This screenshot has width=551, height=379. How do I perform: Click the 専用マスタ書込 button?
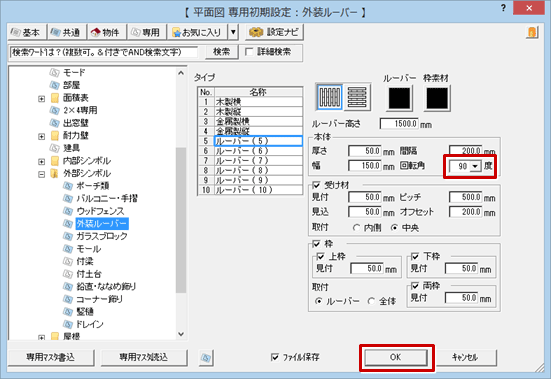[x=51, y=358]
